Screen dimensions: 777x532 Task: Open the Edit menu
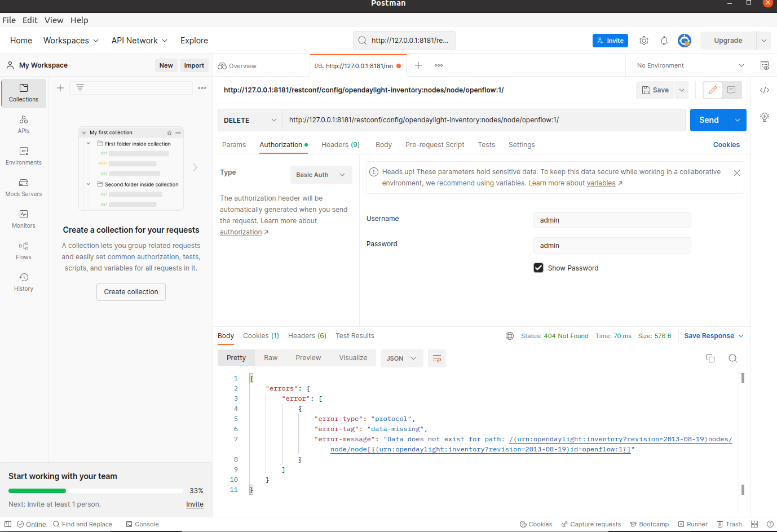30,20
